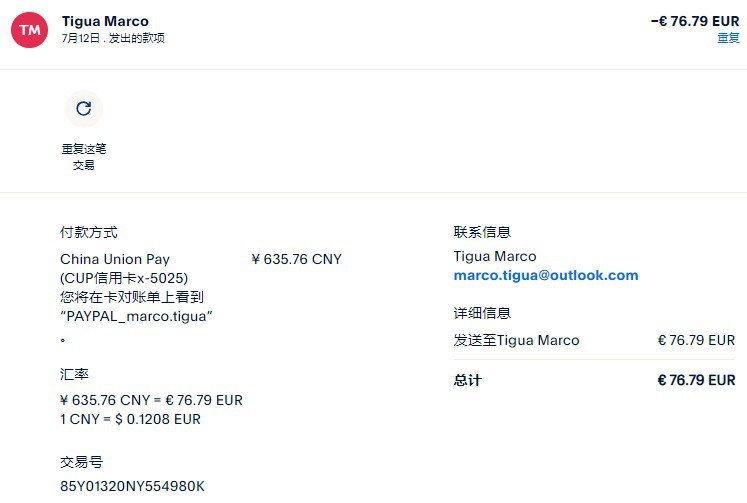Click the Tigua Marco header name
747x503 pixels.
tap(105, 21)
